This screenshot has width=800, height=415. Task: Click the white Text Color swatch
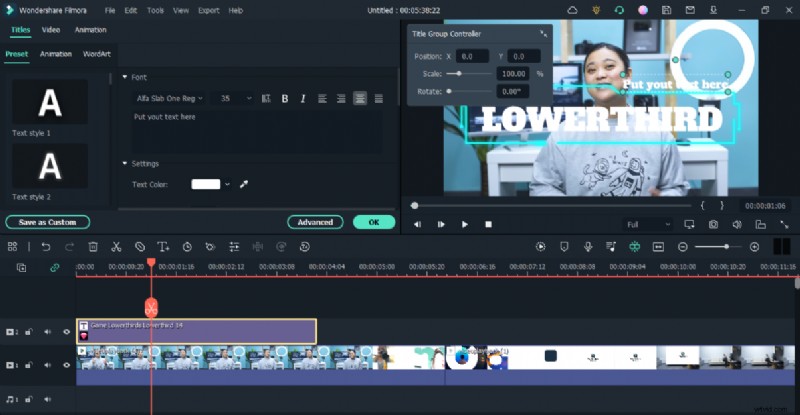206,184
